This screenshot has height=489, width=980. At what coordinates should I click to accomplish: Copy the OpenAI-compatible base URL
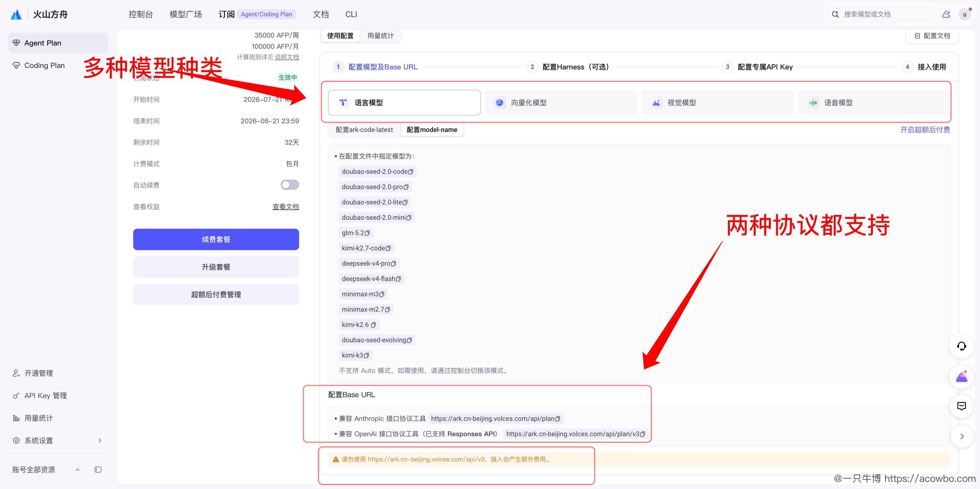(643, 434)
